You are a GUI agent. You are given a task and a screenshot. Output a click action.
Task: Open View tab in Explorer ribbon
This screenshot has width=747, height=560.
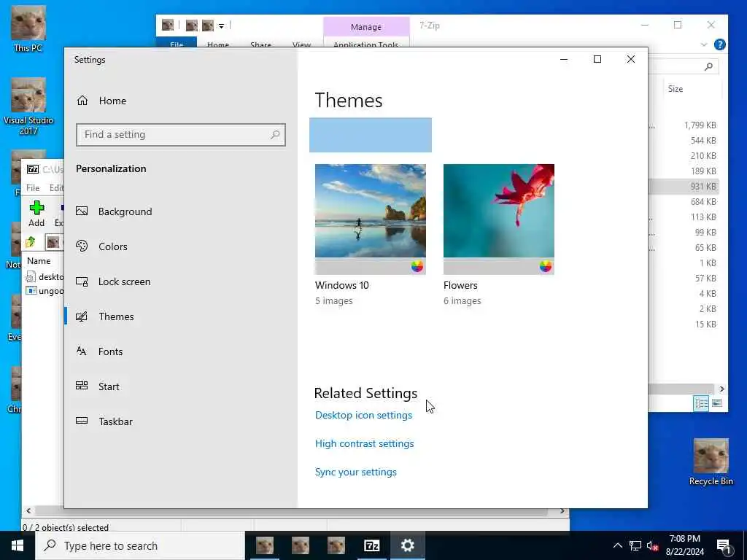coord(301,44)
